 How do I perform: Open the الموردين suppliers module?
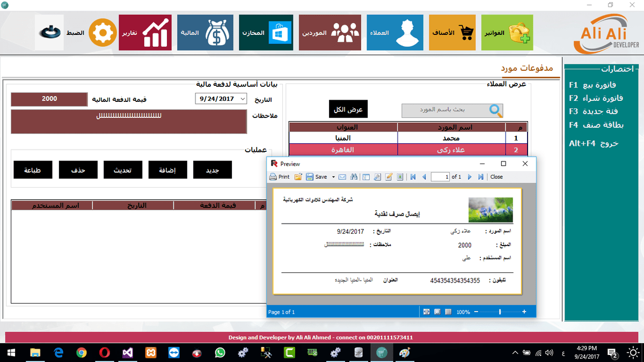tap(330, 33)
